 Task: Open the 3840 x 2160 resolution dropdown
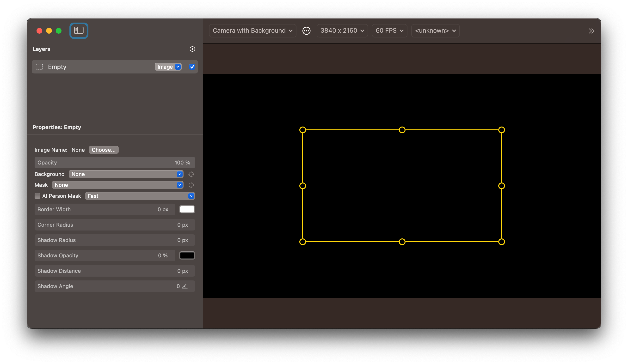point(342,30)
